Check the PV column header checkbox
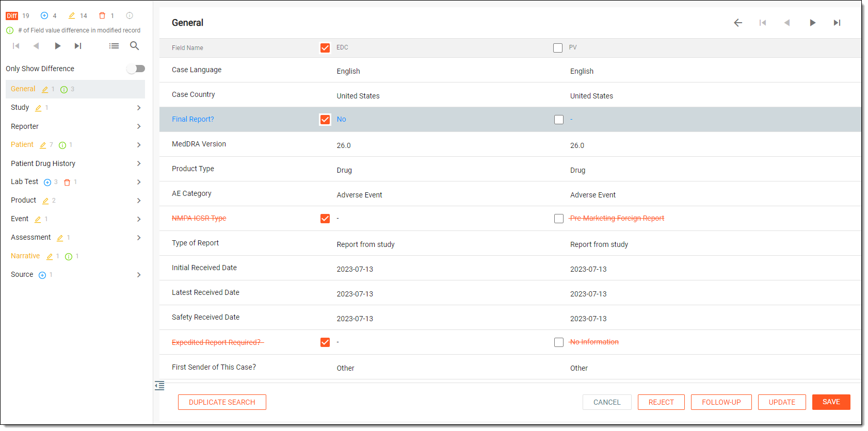Viewport: 868px width, 431px height. [558, 48]
